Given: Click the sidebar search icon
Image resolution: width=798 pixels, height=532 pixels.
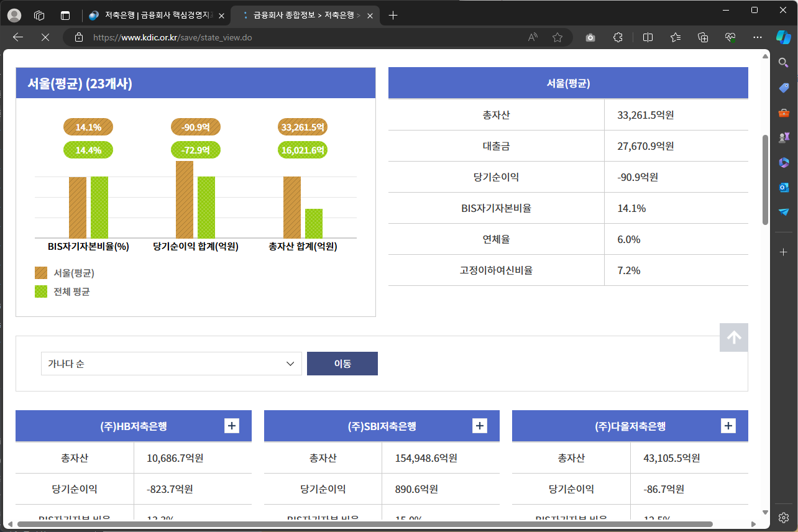Looking at the screenshot, I should (784, 63).
